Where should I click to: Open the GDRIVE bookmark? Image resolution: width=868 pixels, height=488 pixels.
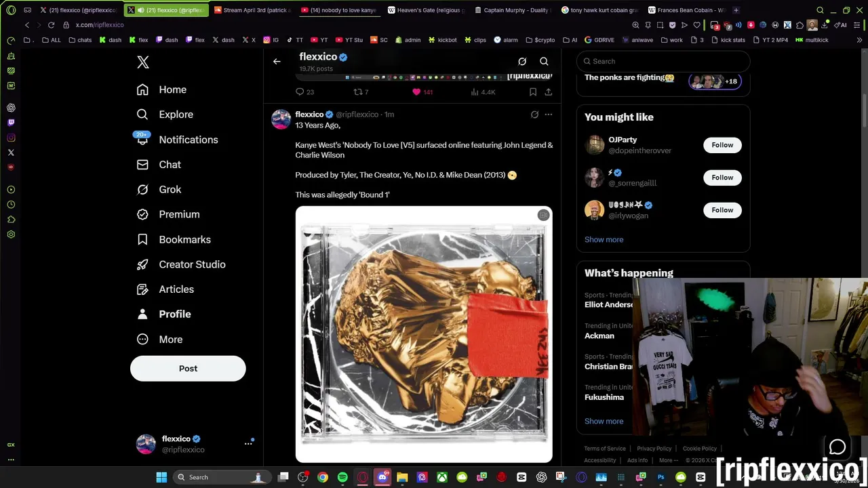click(599, 40)
